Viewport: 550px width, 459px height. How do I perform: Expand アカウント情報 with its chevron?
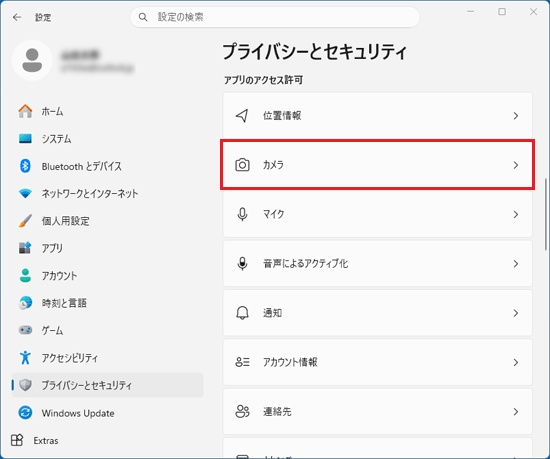(516, 362)
